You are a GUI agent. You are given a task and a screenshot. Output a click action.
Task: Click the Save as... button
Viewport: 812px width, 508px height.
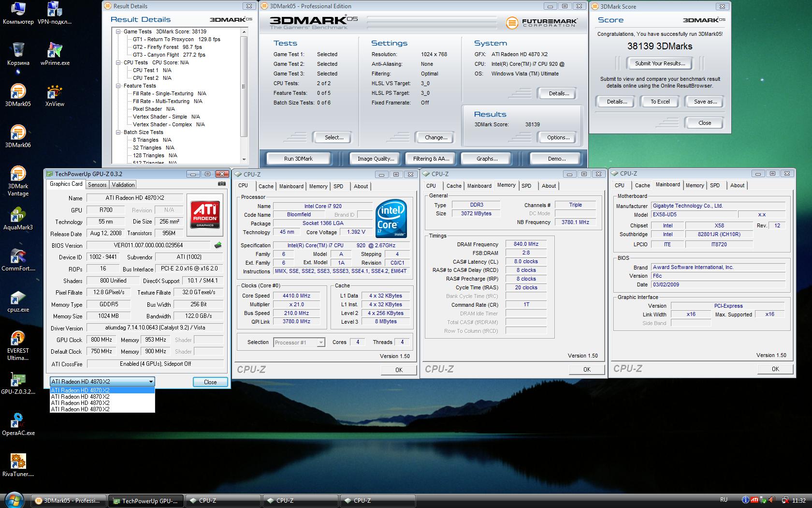[705, 102]
